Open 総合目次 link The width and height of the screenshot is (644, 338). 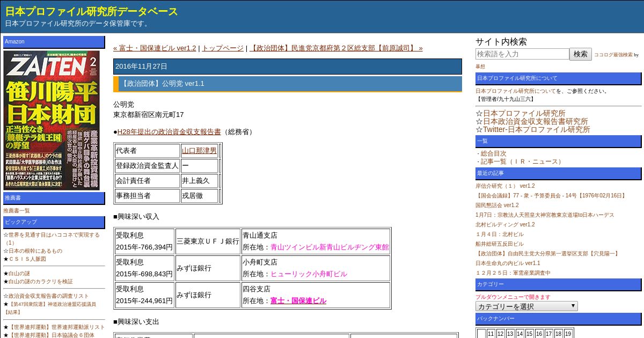(493, 153)
